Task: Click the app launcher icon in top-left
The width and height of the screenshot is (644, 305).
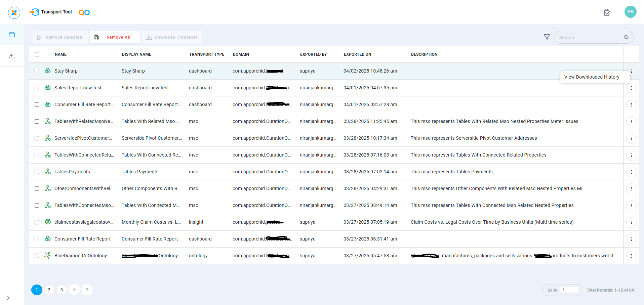Action: tap(14, 13)
